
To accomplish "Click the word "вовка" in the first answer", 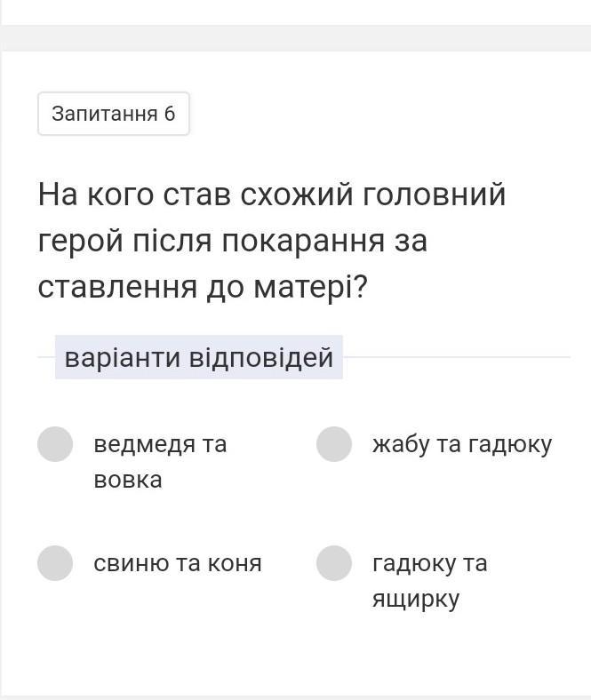I will [x=128, y=481].
